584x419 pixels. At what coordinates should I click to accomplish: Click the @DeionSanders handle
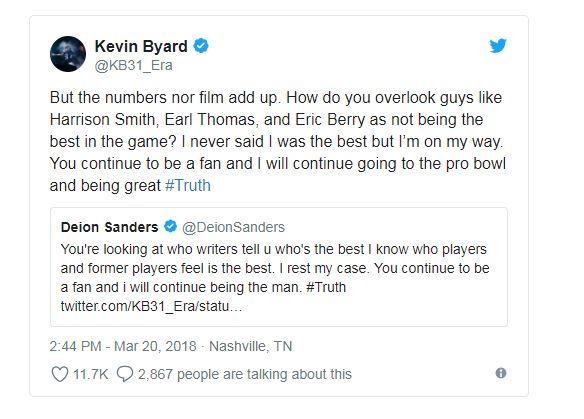pos(233,227)
